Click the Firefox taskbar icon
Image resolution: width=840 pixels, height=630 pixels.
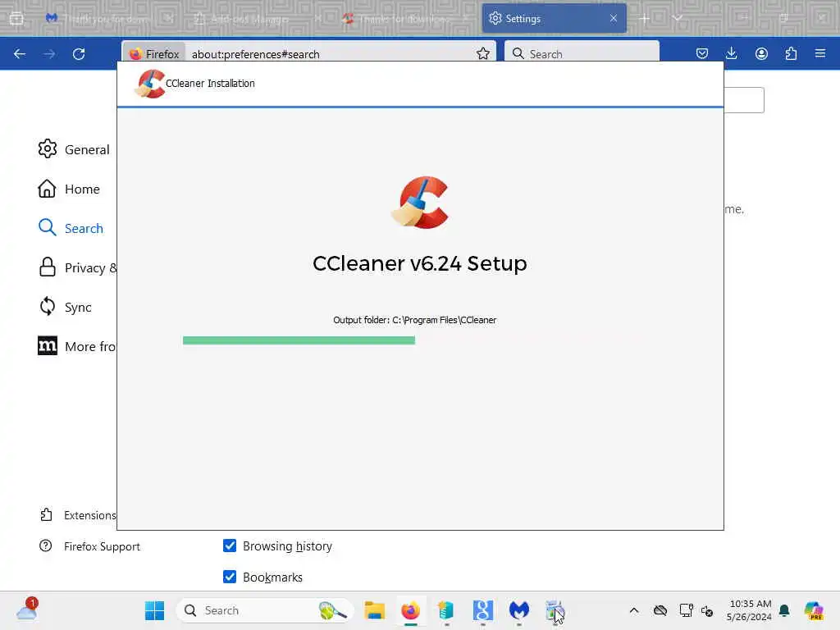(410, 610)
